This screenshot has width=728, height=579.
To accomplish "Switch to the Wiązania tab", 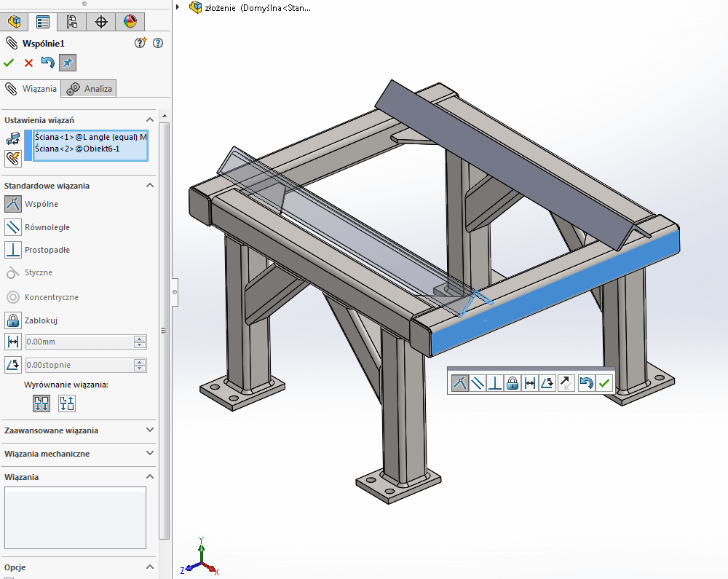I will [x=31, y=89].
